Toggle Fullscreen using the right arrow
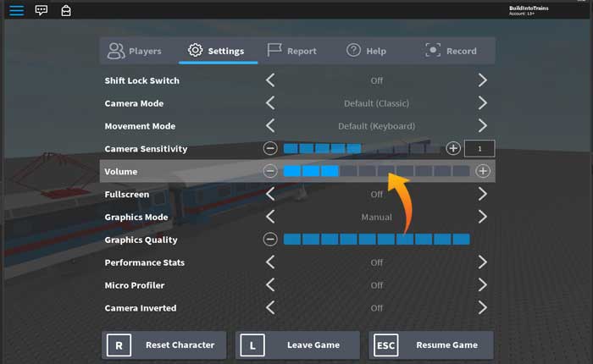This screenshot has height=364, width=593. point(482,194)
